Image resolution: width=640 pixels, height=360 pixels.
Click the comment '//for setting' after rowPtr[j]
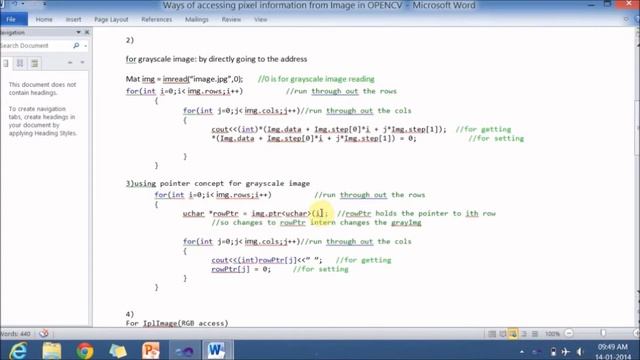pyautogui.click(x=320, y=269)
